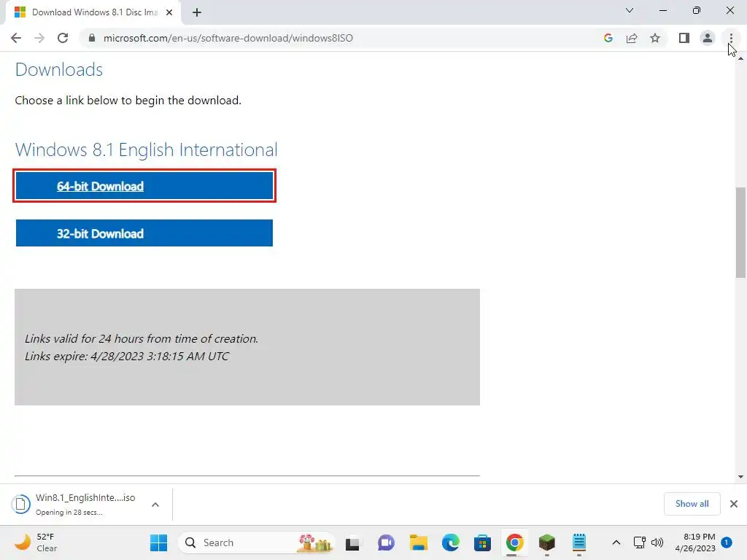The image size is (747, 560).
Task: Open Chrome three-dot menu
Action: (x=731, y=38)
